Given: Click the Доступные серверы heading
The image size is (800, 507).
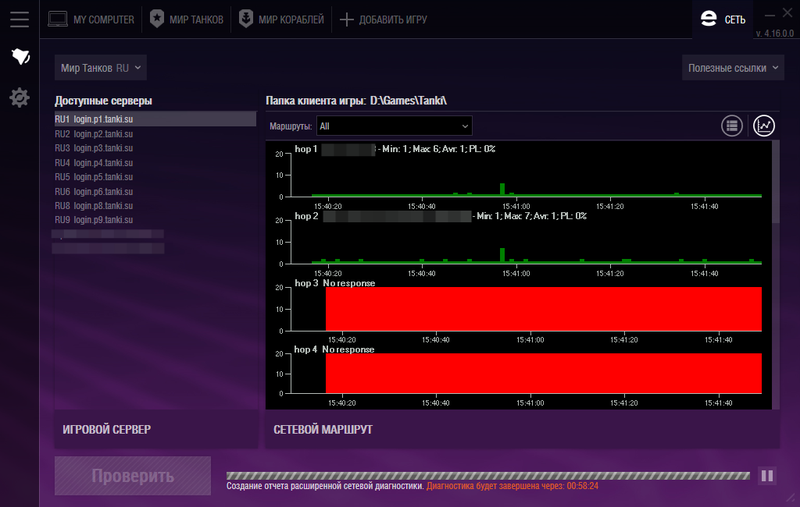Looking at the screenshot, I should pyautogui.click(x=103, y=100).
